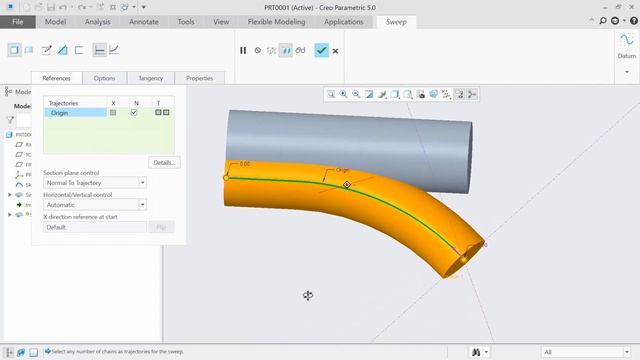Click the Zoom Out icon
Image resolution: width=640 pixels, height=360 pixels.
tap(356, 94)
